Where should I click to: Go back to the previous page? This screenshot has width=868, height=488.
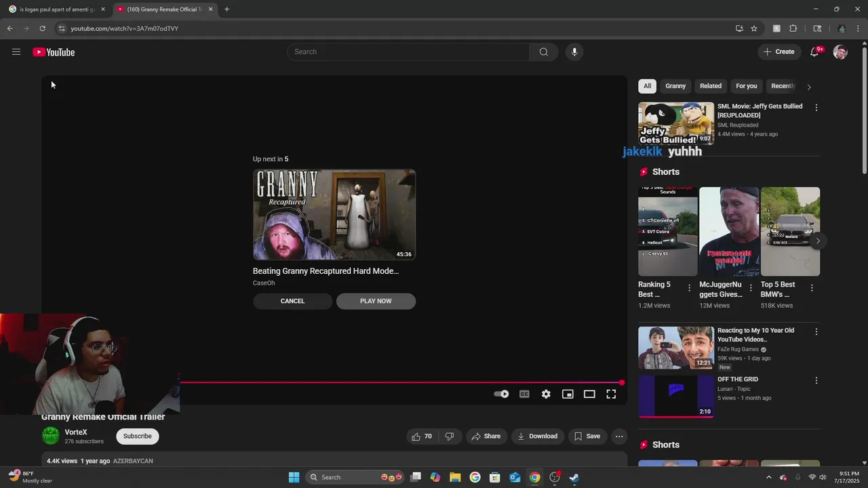tap(9, 28)
